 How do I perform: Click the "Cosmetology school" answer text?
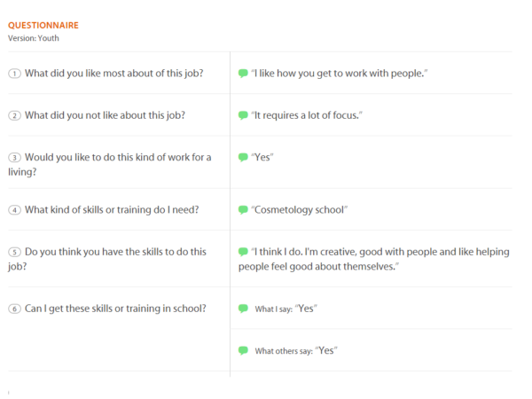300,210
